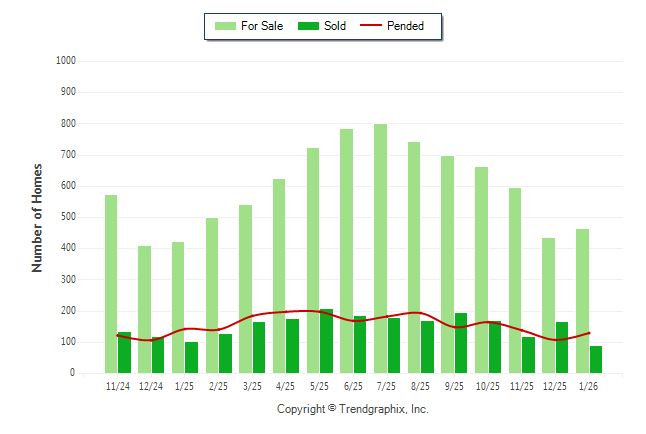The height and width of the screenshot is (434, 646).
Task: Click the For Sale bar for 3/25
Action: click(x=245, y=289)
